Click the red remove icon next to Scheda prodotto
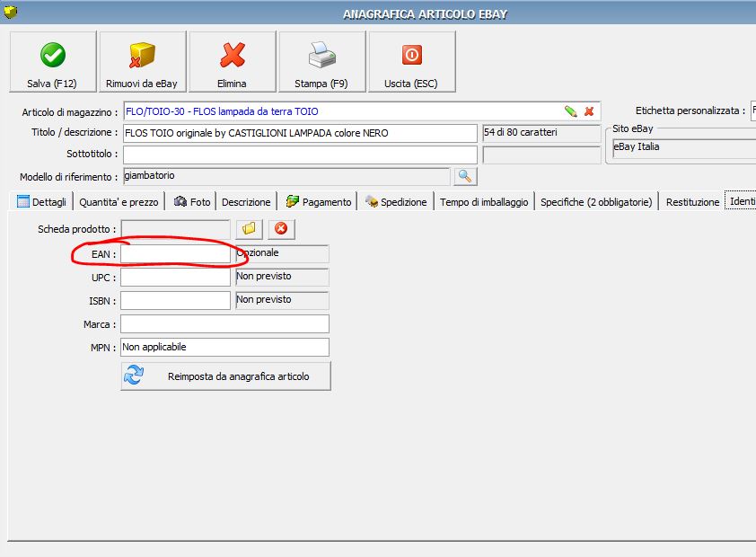756x557 pixels. click(281, 228)
